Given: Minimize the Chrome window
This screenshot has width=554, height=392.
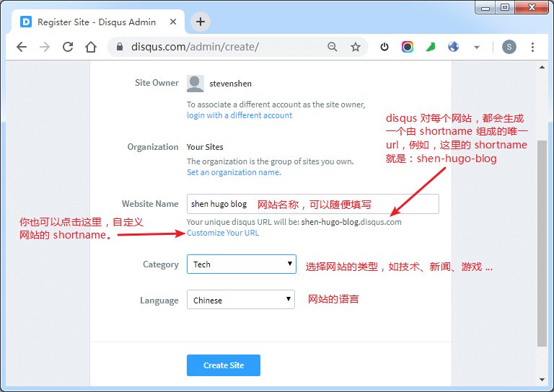Looking at the screenshot, I should pyautogui.click(x=485, y=7).
